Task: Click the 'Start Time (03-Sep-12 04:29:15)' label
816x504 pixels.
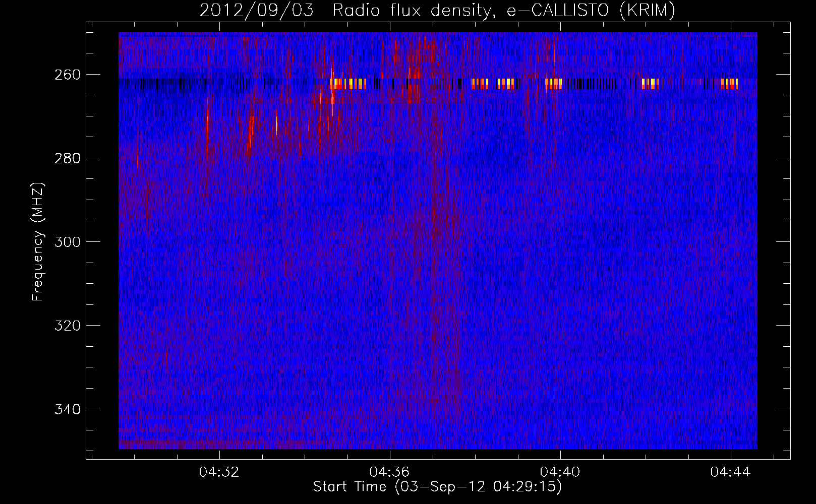Action: (437, 487)
